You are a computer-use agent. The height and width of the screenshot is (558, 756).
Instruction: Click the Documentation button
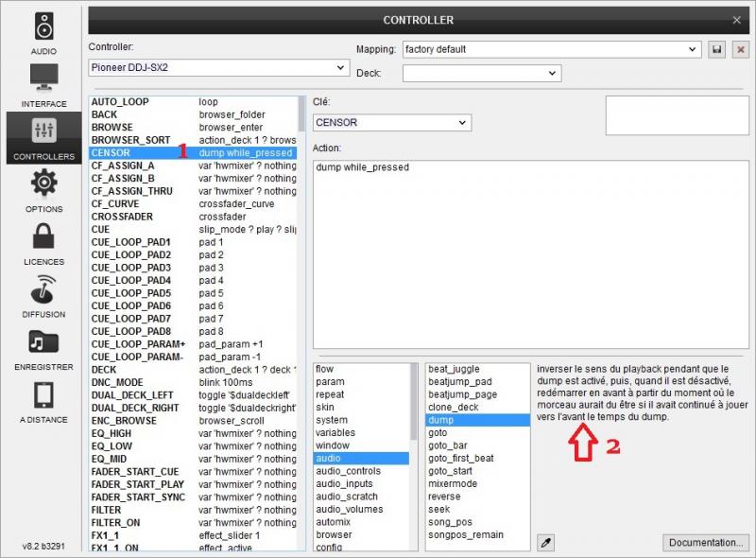pos(705,542)
